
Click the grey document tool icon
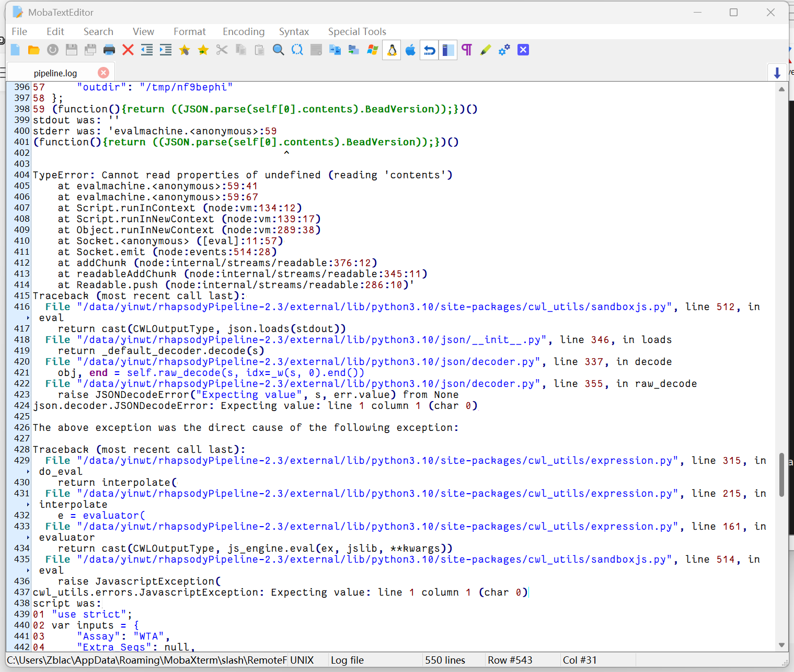point(316,50)
